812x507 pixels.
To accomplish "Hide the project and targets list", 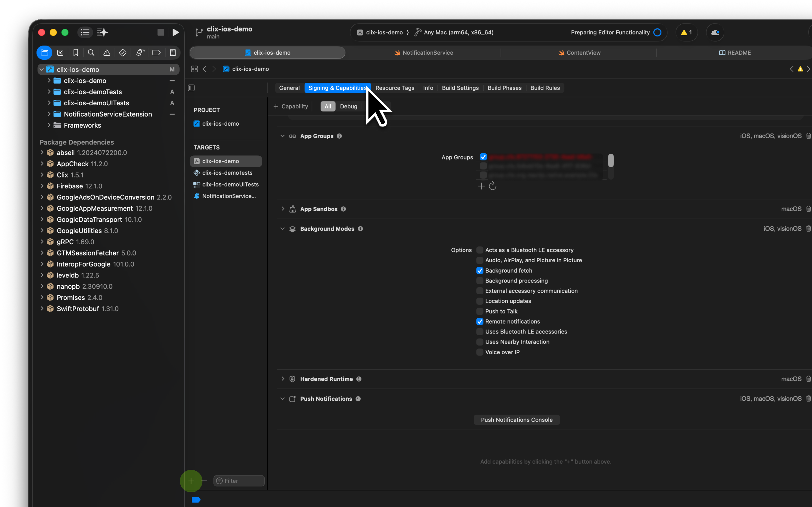I will click(191, 88).
